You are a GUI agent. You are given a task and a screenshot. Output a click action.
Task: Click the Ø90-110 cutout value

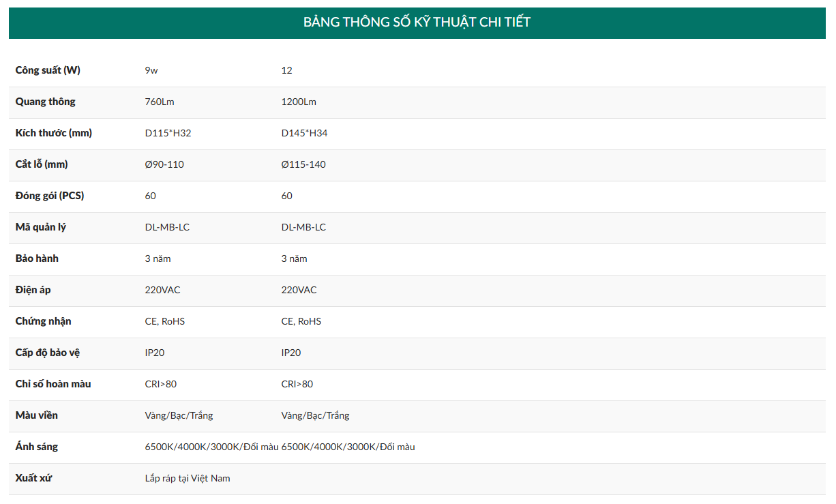[164, 164]
